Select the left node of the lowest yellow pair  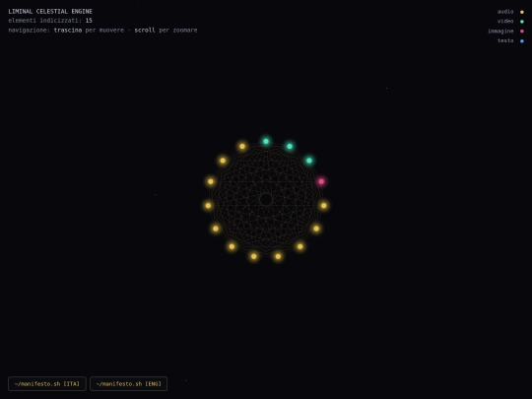[254, 256]
